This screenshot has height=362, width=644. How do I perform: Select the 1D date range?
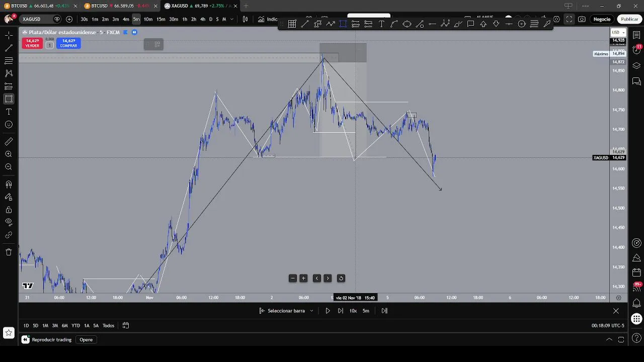coord(26,326)
